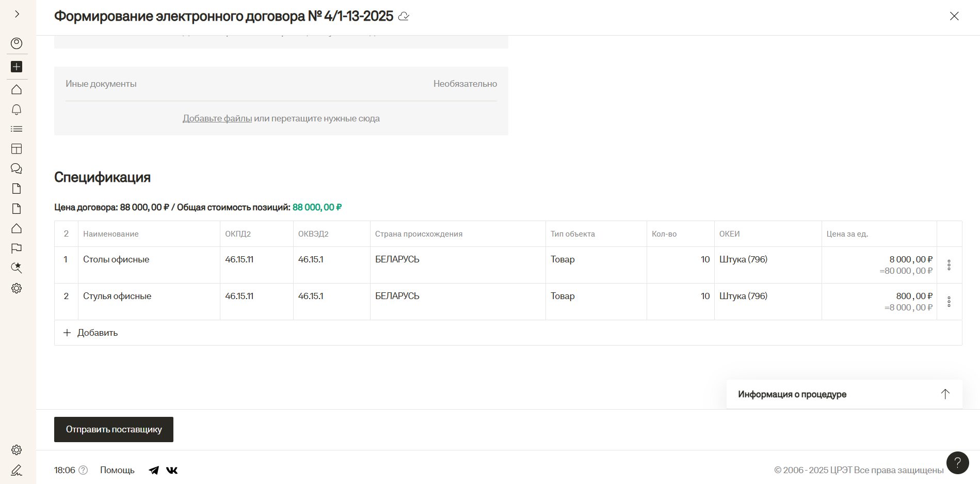Click the flag icon in sidebar

pos(17,248)
